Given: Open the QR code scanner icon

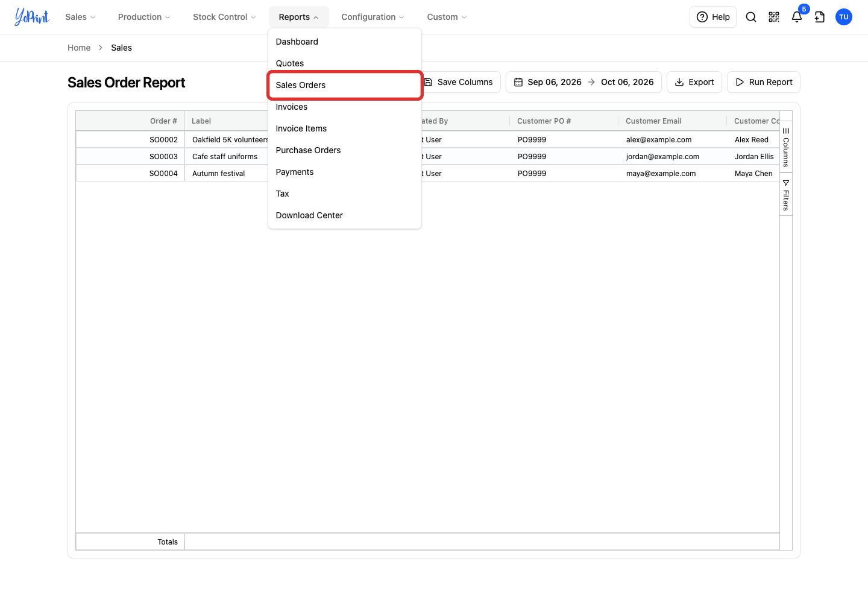Looking at the screenshot, I should [x=774, y=17].
